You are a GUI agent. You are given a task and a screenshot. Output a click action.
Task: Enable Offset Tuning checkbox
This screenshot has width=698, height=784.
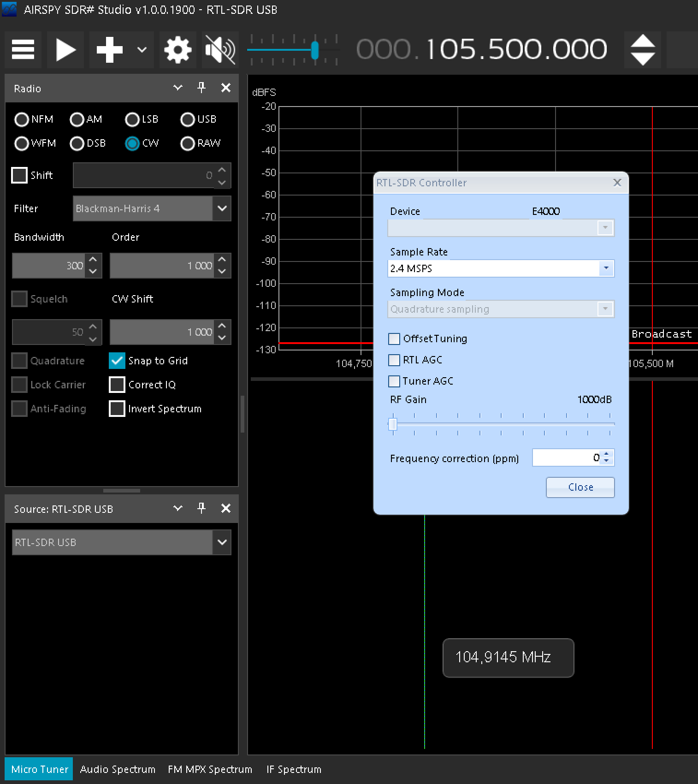394,339
